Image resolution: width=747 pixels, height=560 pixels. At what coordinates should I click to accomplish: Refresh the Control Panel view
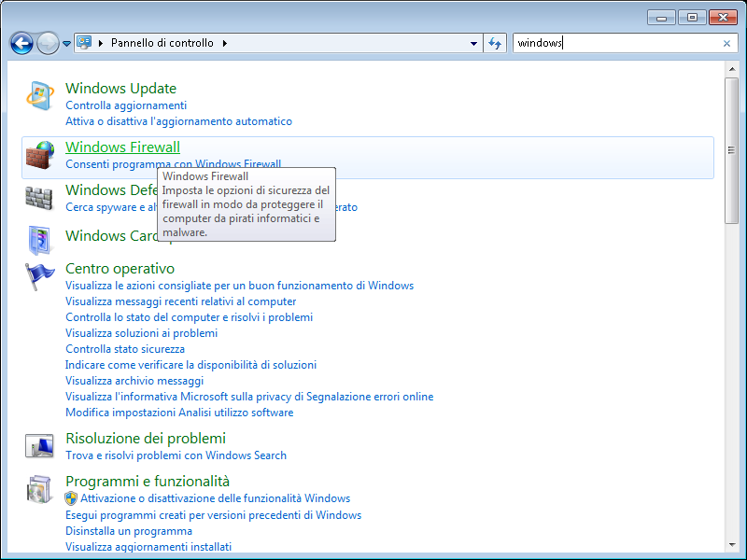495,43
